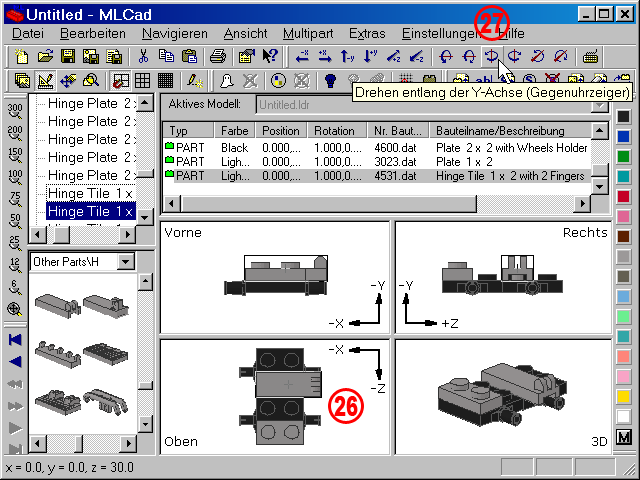Click the keyboard position entry icon
This screenshot has height=480, width=640.
click(x=590, y=56)
